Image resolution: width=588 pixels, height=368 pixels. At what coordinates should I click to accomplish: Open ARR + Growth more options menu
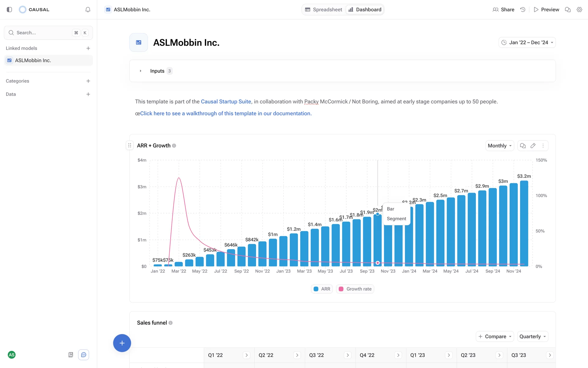[543, 146]
